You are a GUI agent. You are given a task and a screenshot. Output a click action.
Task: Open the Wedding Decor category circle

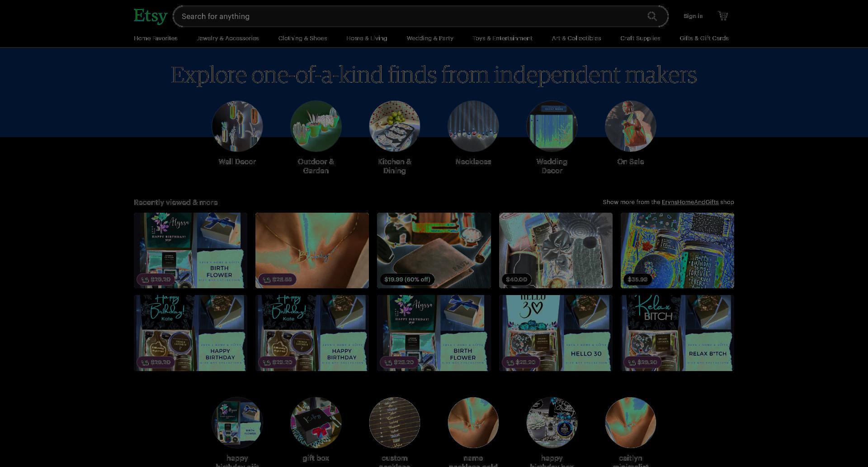pyautogui.click(x=552, y=126)
